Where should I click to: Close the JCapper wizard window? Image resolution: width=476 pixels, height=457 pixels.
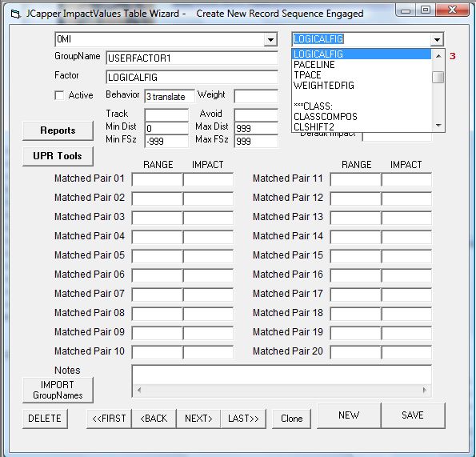pyautogui.click(x=452, y=10)
